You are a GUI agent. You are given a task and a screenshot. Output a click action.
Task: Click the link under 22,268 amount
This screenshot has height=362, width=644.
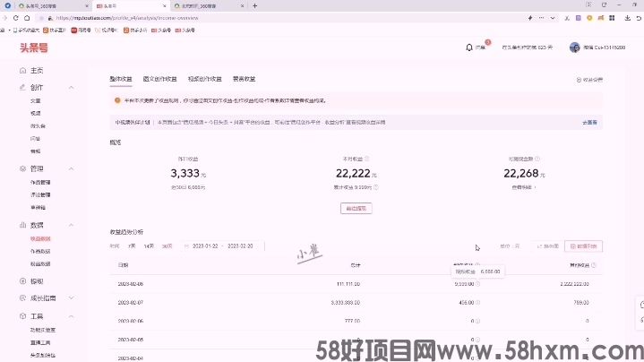pyautogui.click(x=523, y=187)
